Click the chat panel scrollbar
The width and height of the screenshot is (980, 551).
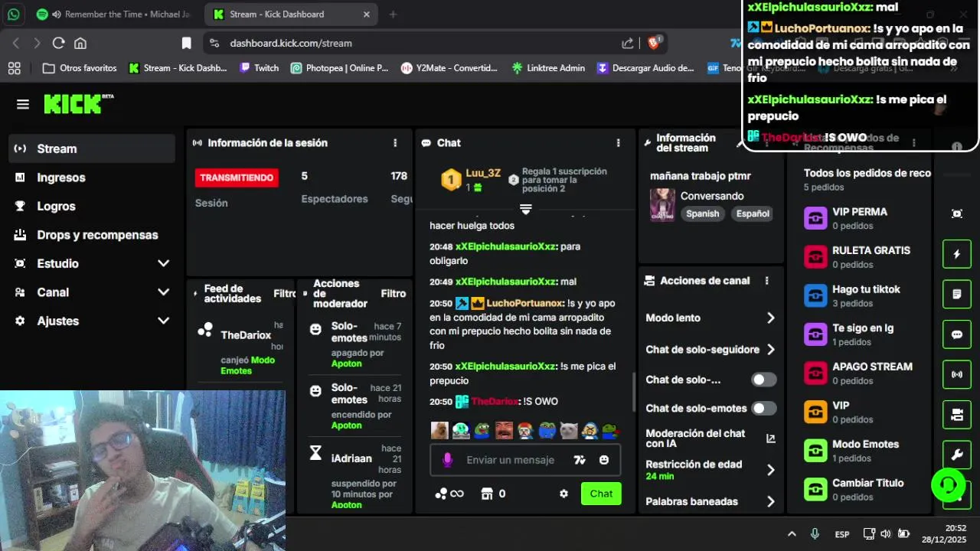[x=633, y=392]
